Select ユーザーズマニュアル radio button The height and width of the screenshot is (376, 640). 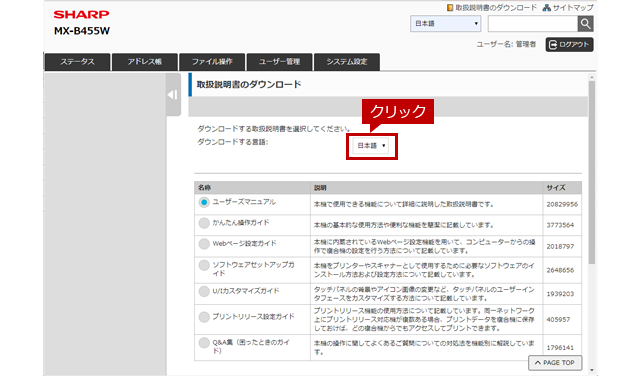pos(204,202)
